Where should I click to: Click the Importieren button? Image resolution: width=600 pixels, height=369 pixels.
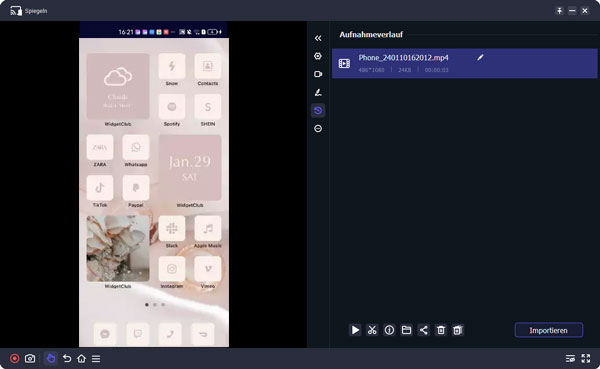[x=549, y=330]
